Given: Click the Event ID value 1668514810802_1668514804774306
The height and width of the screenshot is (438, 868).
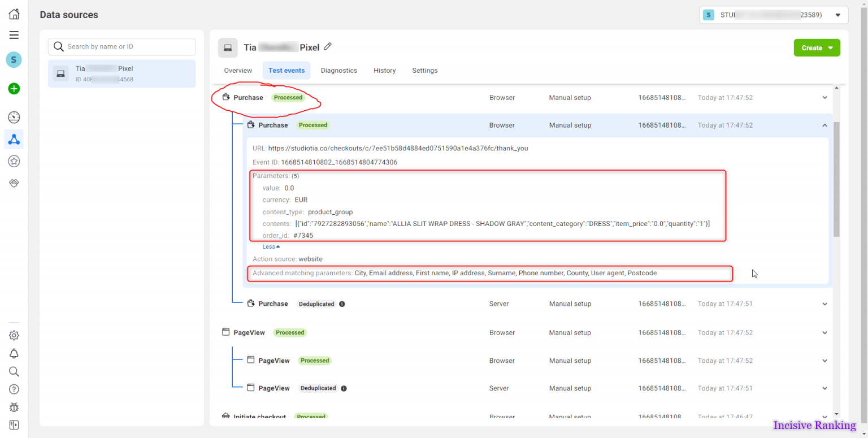Looking at the screenshot, I should (339, 162).
